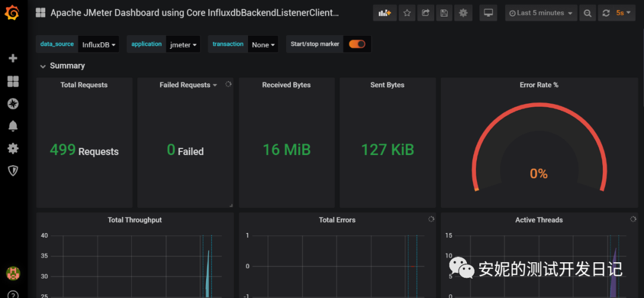This screenshot has height=298, width=644.
Task: Open the Help question mark icon
Action: click(13, 294)
